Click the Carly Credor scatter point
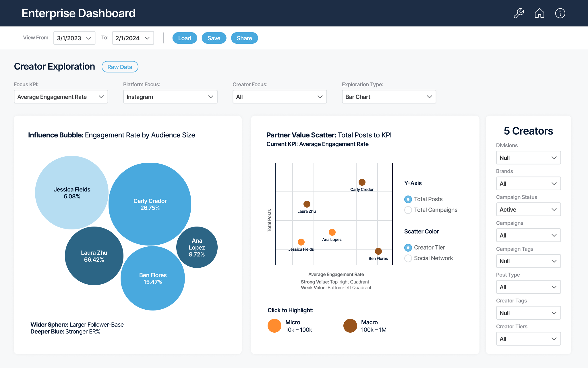 coord(362,182)
